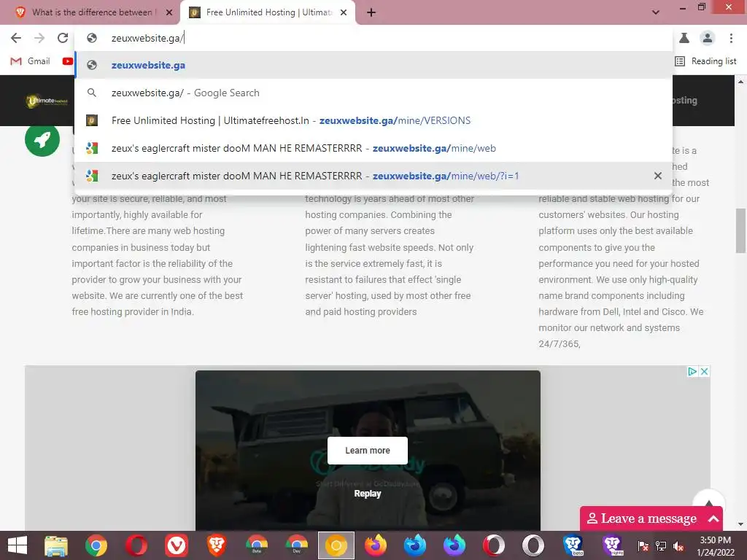The height and width of the screenshot is (560, 747).
Task: Launch Chrome Dev from the taskbar
Action: 296,545
